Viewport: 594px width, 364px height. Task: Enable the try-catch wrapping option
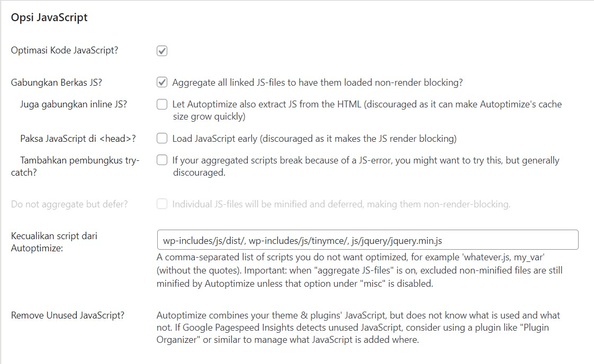point(161,160)
